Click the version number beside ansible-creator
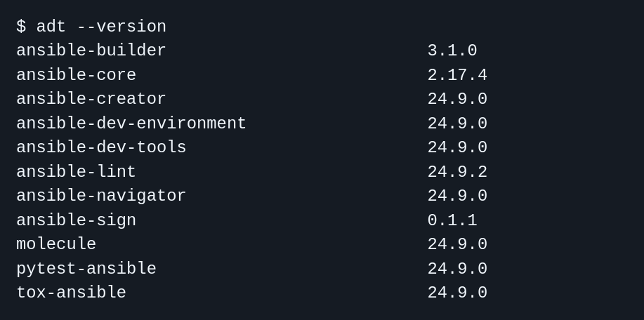This screenshot has height=320, width=644. click(x=457, y=99)
